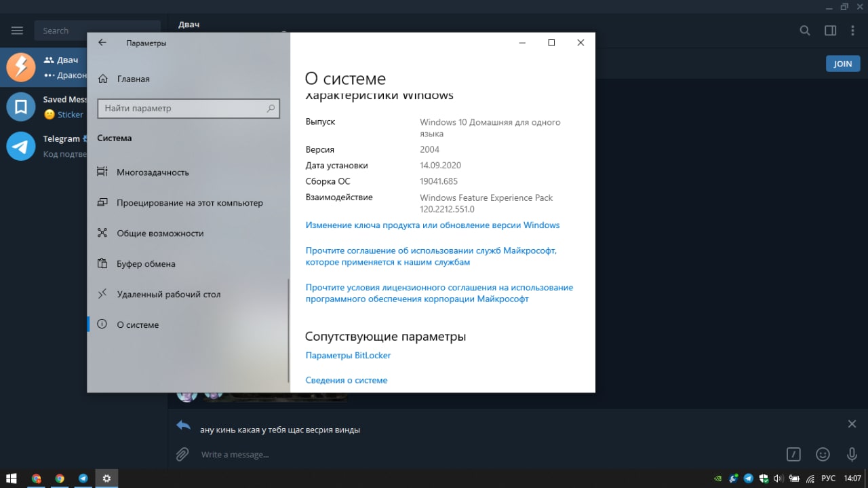Click the Settings gear taskbar button

click(x=106, y=478)
